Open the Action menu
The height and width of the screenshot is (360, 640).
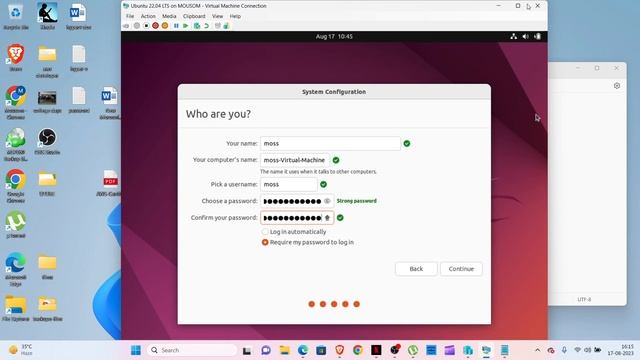pyautogui.click(x=148, y=16)
